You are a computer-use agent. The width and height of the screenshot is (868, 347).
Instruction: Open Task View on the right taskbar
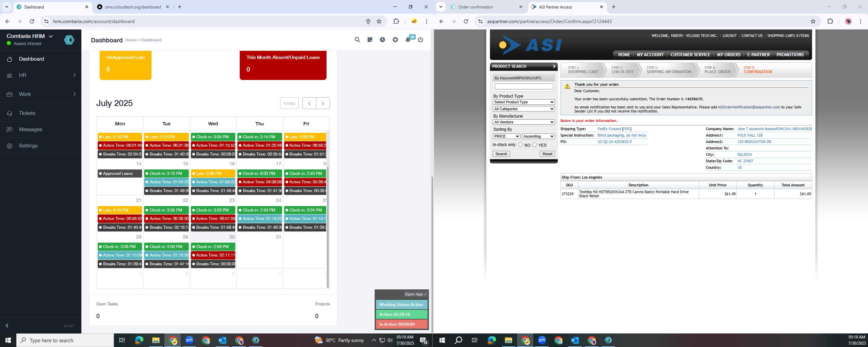pyautogui.click(x=475, y=340)
